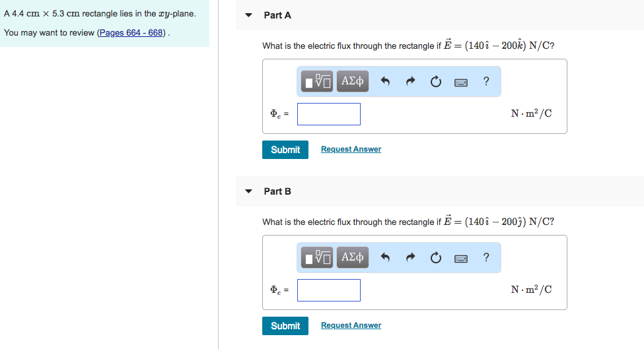Open help for Part B answer box
Screen dimensions: 644x349
coord(486,257)
